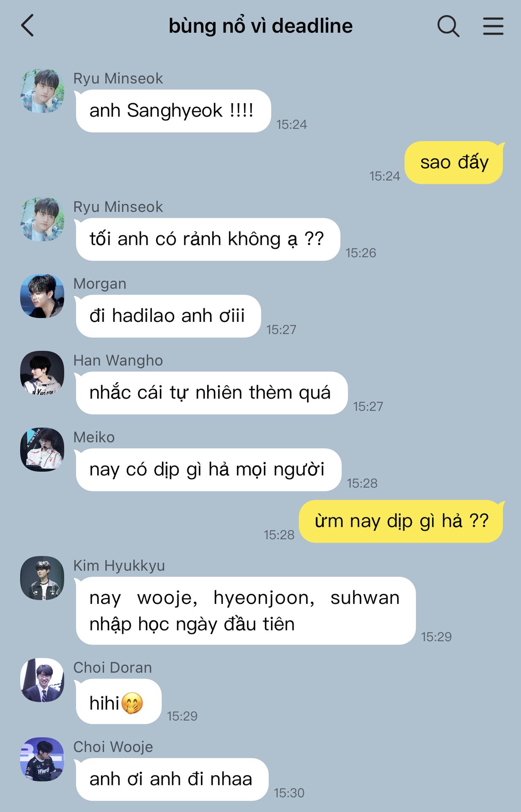This screenshot has width=521, height=812.
Task: Tap the chat title "bùng nổ vì deadline"
Action: coord(260,26)
